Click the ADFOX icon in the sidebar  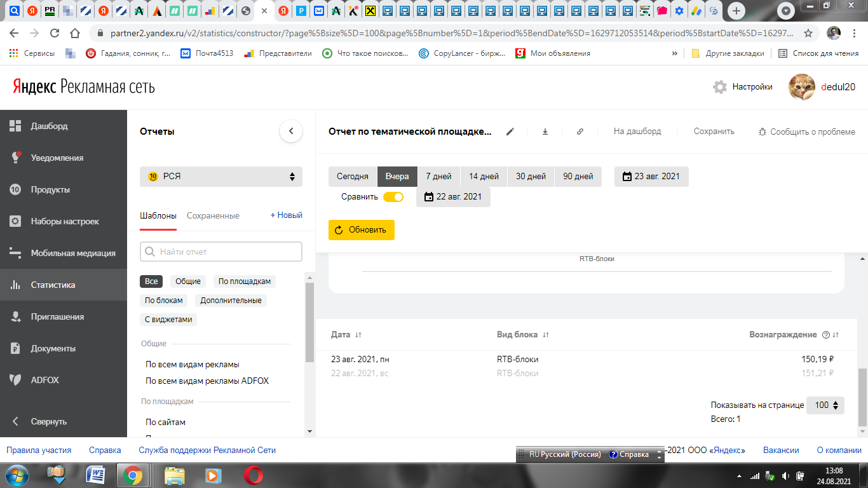[x=16, y=380]
